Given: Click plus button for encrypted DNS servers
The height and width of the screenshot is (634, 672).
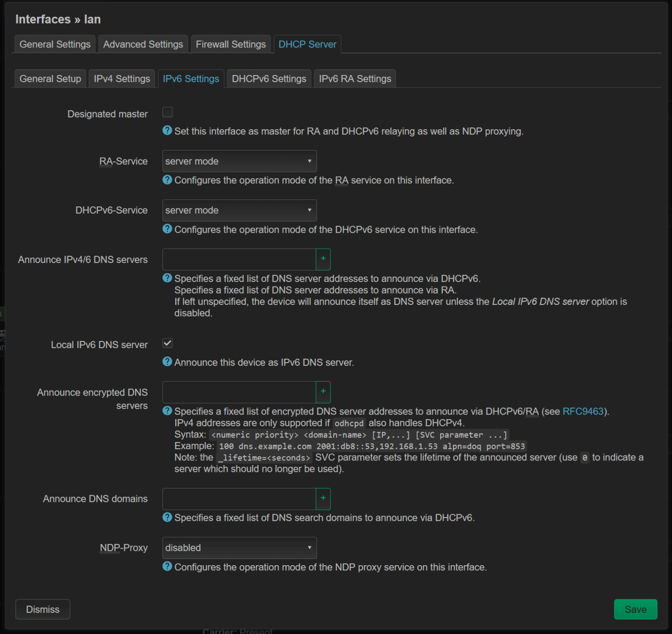Looking at the screenshot, I should 323,392.
